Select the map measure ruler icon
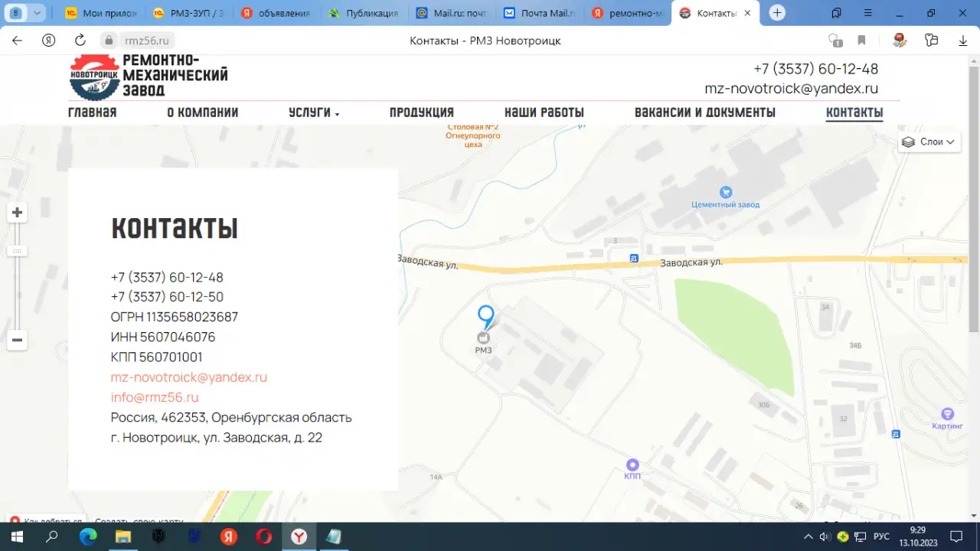This screenshot has width=980, height=551. tap(17, 250)
